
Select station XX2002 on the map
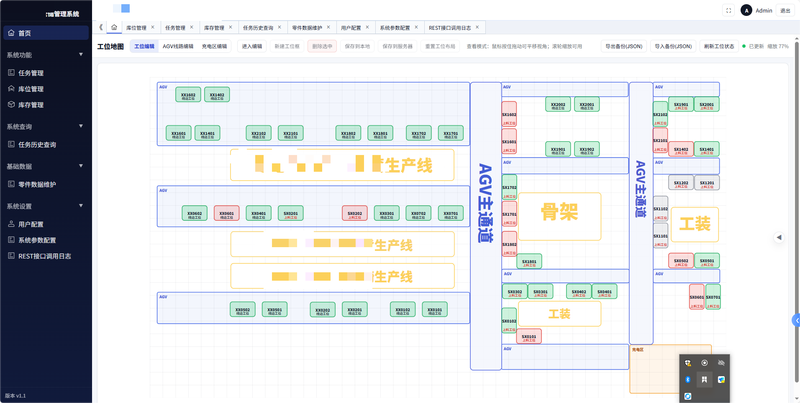(558, 104)
